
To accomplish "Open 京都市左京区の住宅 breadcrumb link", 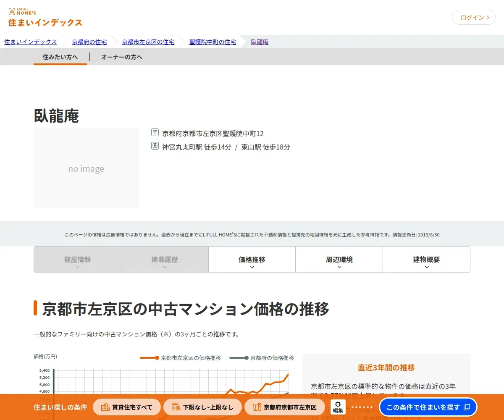I will (148, 42).
